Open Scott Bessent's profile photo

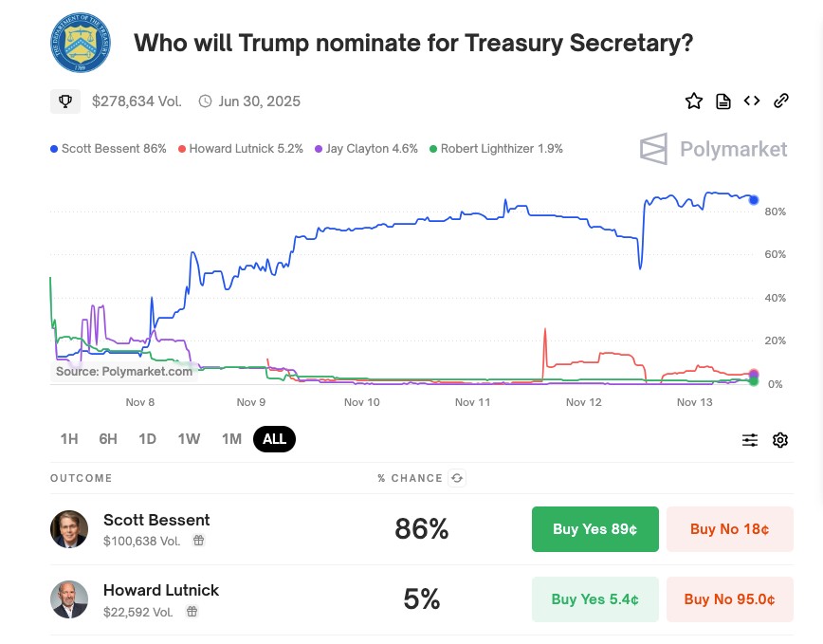[69, 529]
